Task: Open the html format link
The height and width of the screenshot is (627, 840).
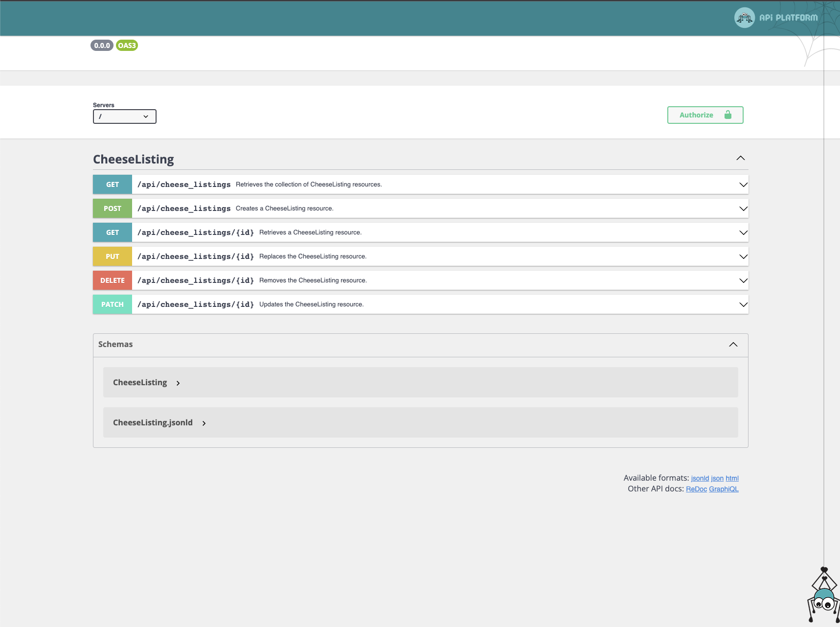Action: tap(732, 478)
